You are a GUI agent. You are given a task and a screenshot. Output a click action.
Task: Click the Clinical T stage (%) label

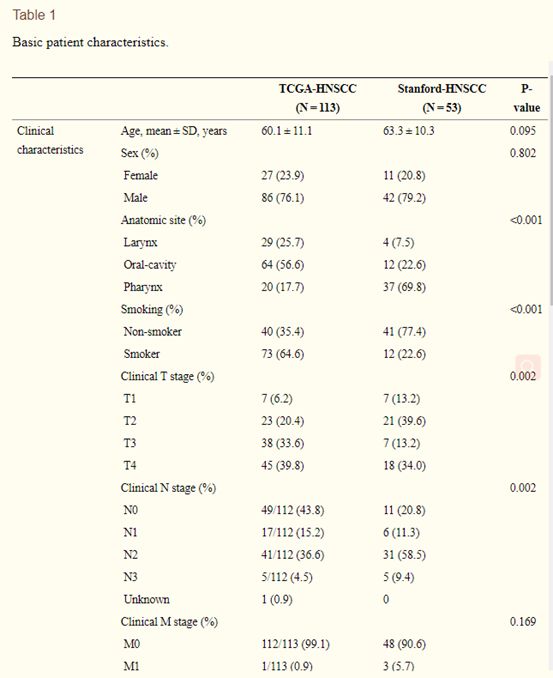click(167, 377)
